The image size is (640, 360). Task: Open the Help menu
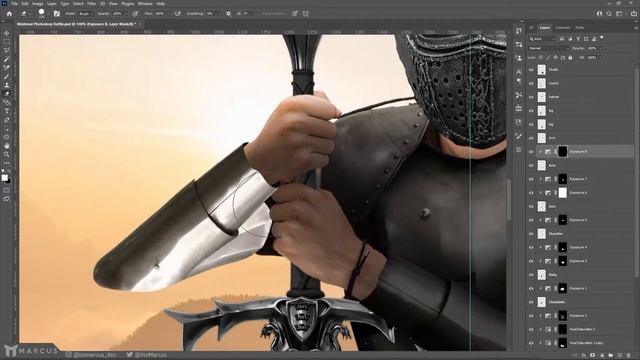point(161,3)
